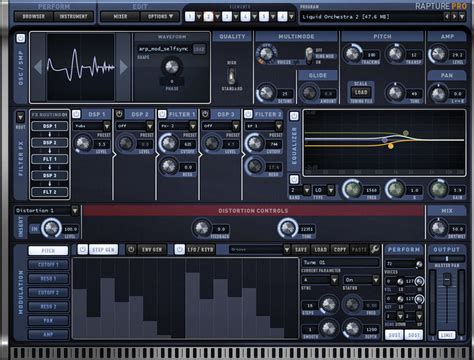474x360 pixels.
Task: Show the next waveform with right arrow
Action: coord(124,67)
